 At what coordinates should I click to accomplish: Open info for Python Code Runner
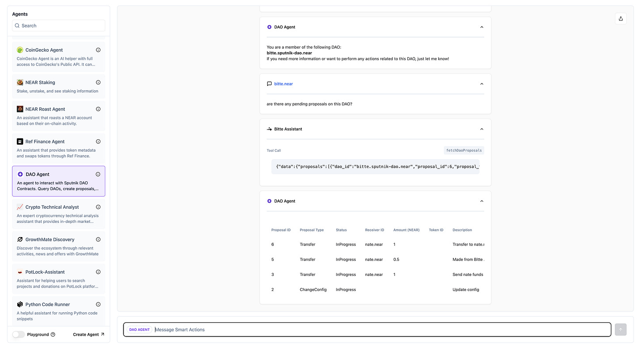click(98, 304)
